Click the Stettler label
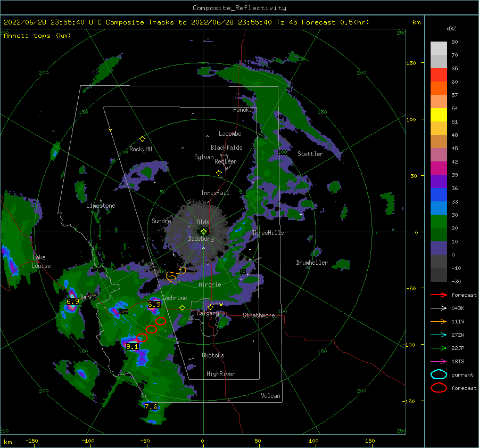The height and width of the screenshot is (448, 479). 310,154
